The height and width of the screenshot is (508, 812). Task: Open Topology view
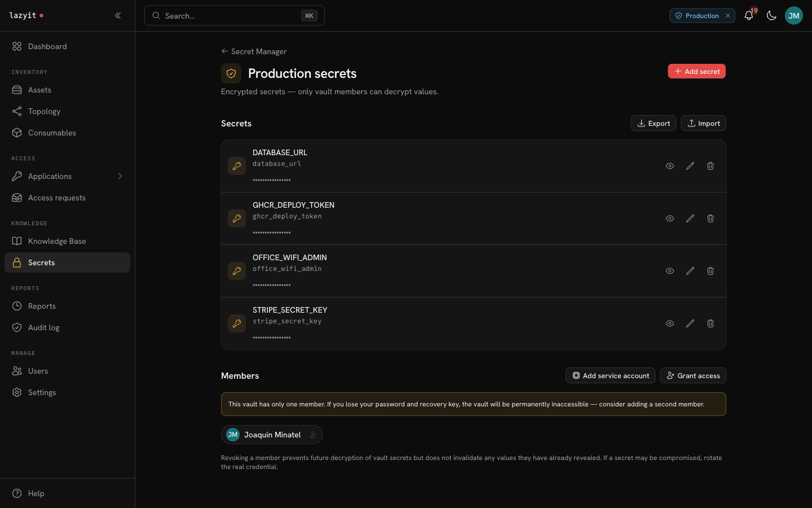67,111
